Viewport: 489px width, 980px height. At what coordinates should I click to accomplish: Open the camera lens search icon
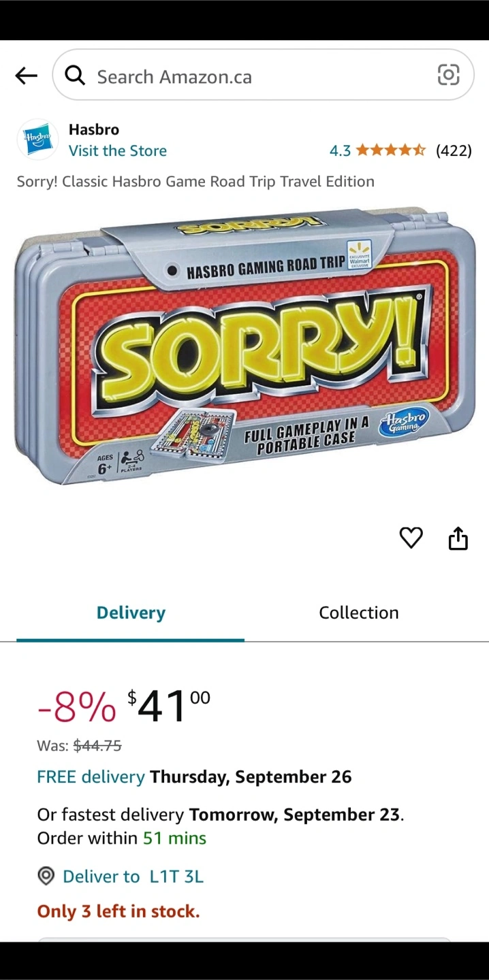[448, 75]
